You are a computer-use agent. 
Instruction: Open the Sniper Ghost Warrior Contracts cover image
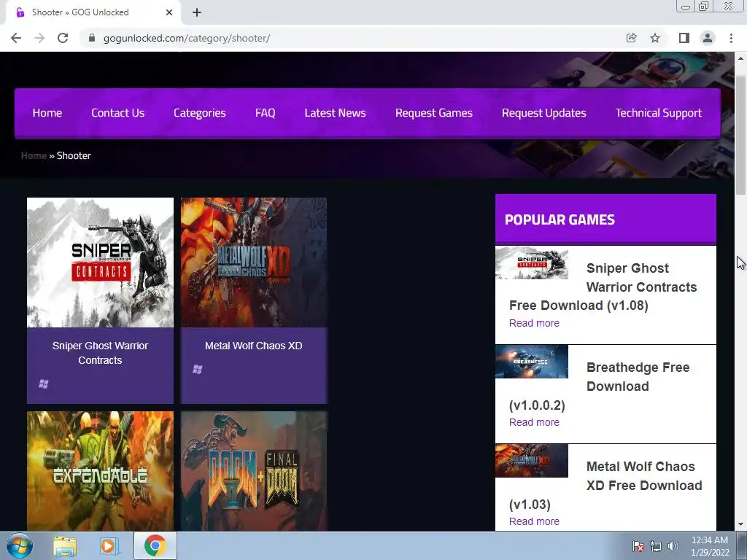[100, 262]
